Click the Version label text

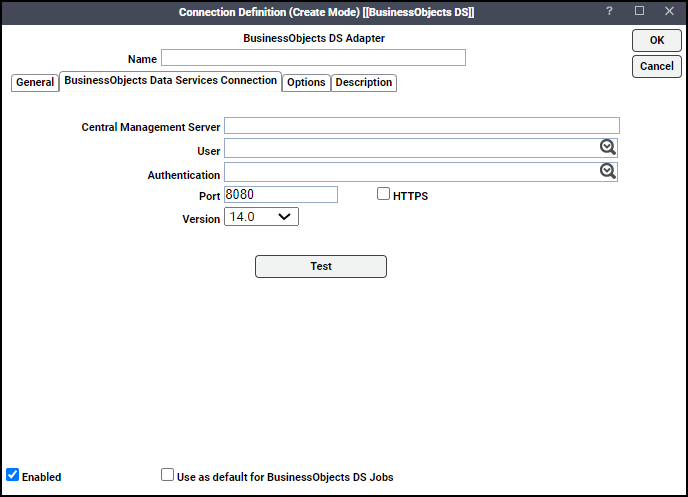tap(201, 219)
